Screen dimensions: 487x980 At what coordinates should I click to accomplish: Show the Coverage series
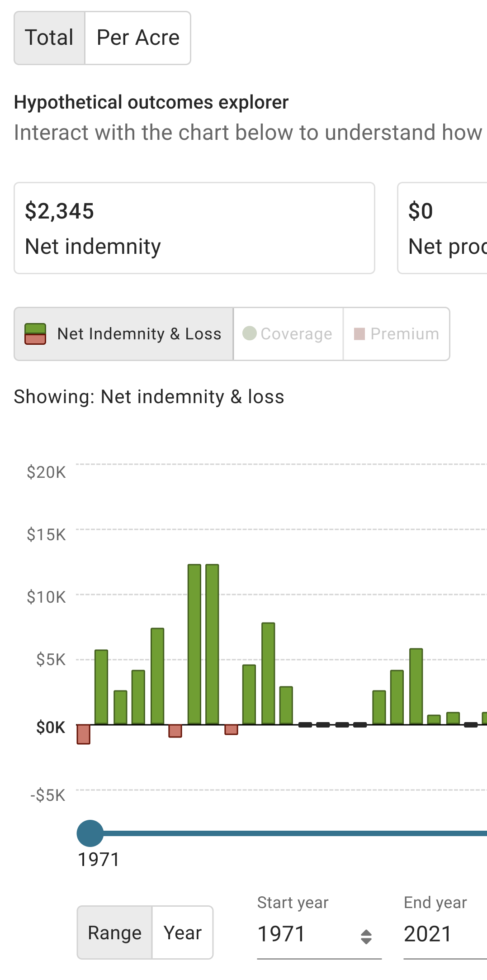coord(288,334)
